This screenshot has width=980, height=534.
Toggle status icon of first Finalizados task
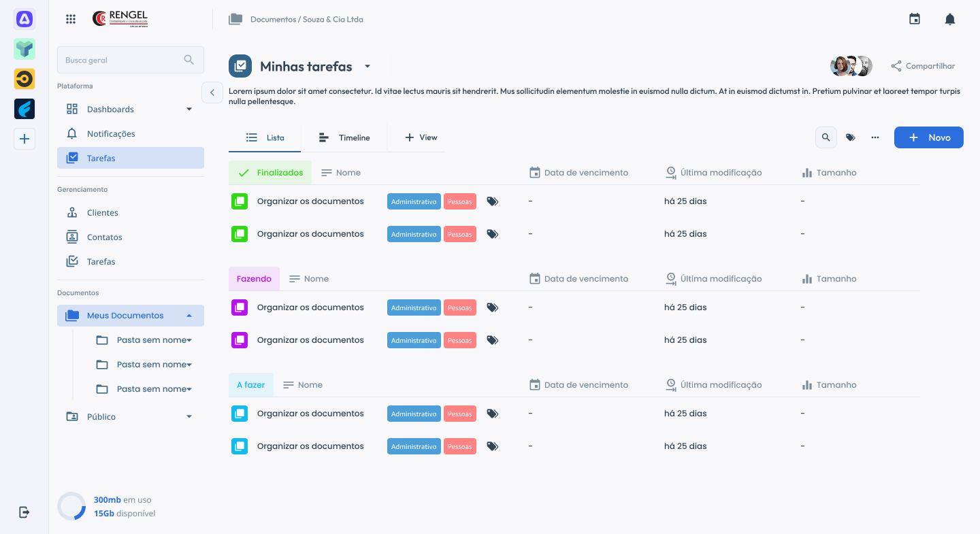pos(240,201)
